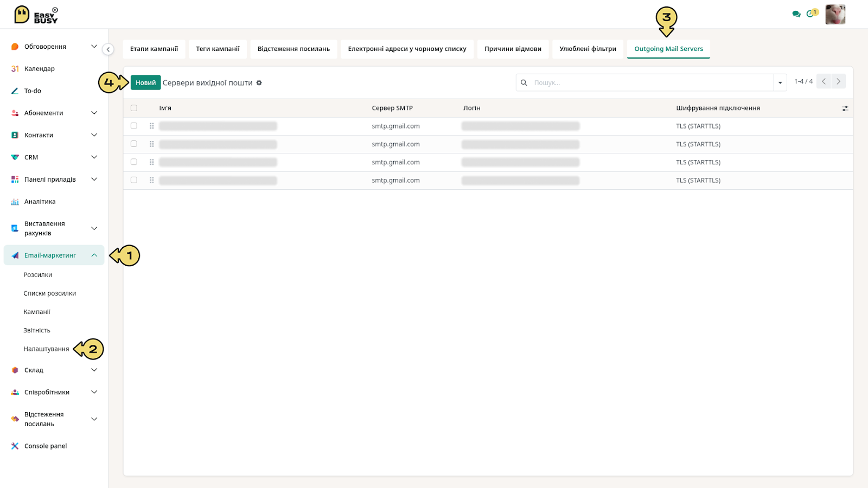The image size is (868, 488).
Task: Click the EasyBusy logo
Action: point(36,15)
